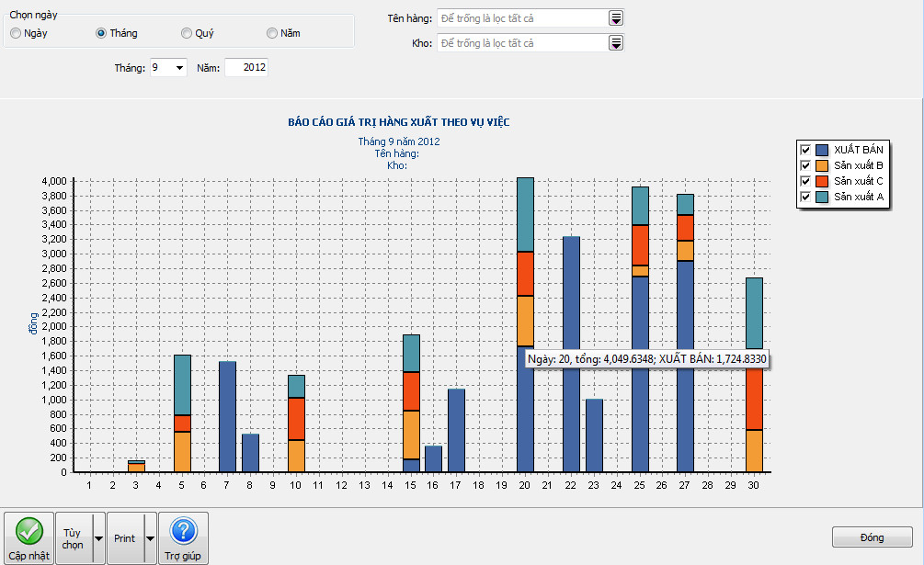
Task: Click the Tên hàng lookup icon
Action: [616, 18]
